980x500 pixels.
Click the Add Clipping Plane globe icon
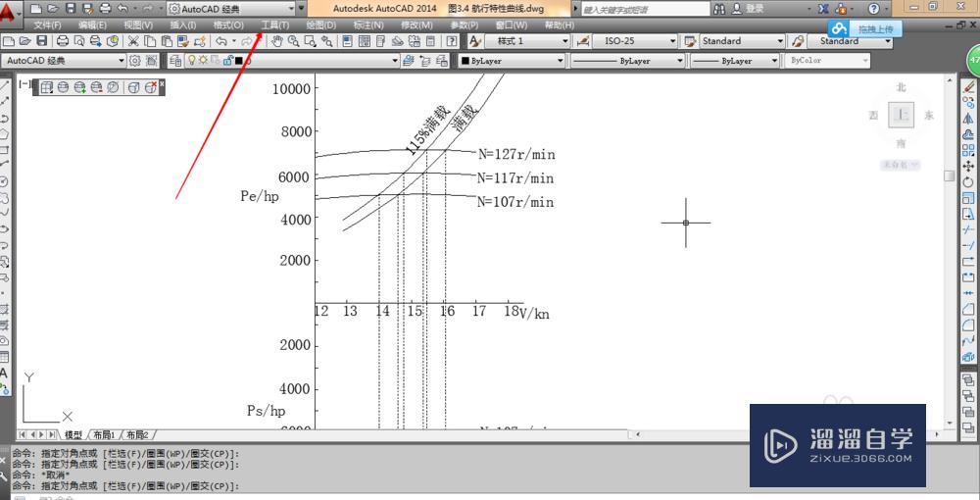(x=80, y=87)
